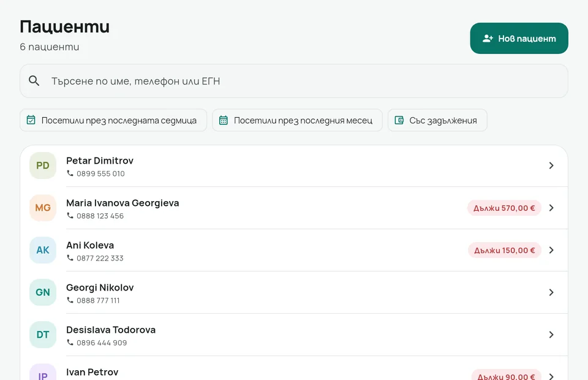Click the PD avatar for Petar Dimitrov

(43, 165)
